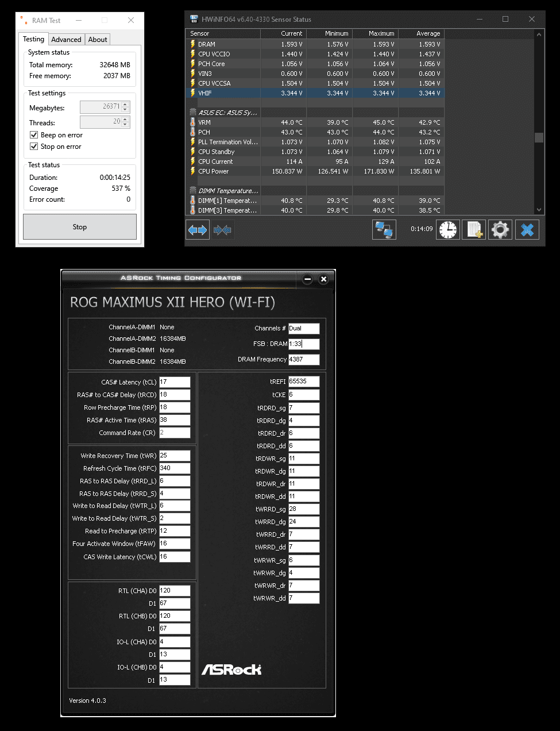Select the VHIF sensor row
The height and width of the screenshot is (731, 560).
pyautogui.click(x=316, y=93)
